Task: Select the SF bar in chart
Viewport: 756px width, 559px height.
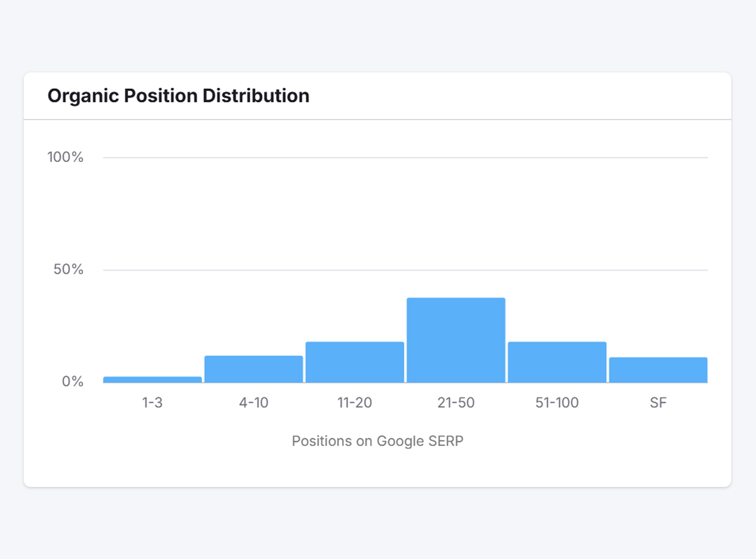Action: 658,370
